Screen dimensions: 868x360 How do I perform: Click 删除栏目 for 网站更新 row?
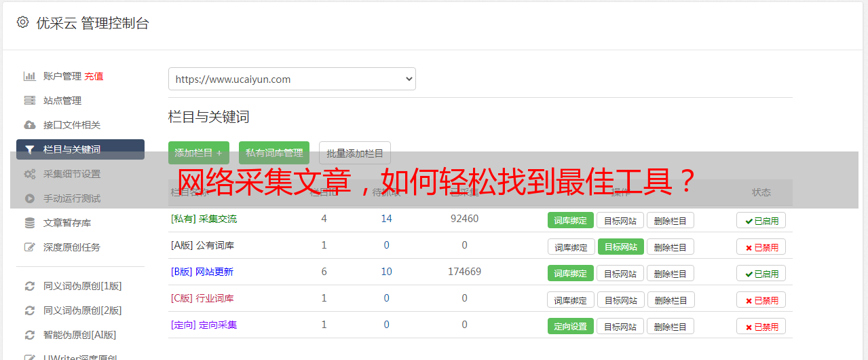pos(671,273)
